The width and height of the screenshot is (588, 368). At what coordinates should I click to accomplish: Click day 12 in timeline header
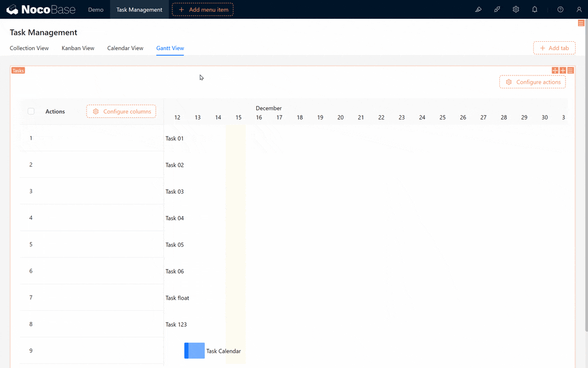pos(178,118)
